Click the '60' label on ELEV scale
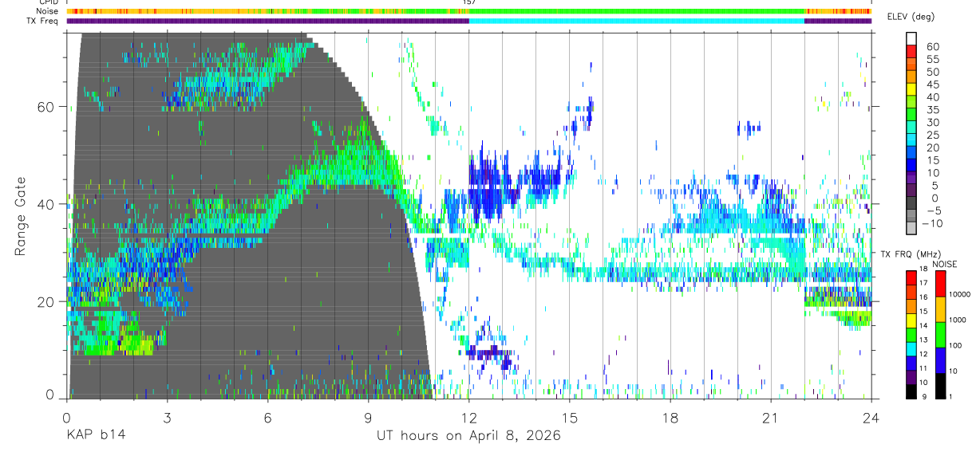 [x=931, y=45]
